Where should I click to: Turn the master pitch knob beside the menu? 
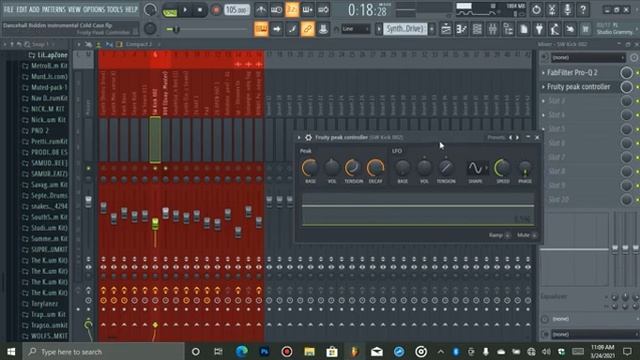coord(150,9)
